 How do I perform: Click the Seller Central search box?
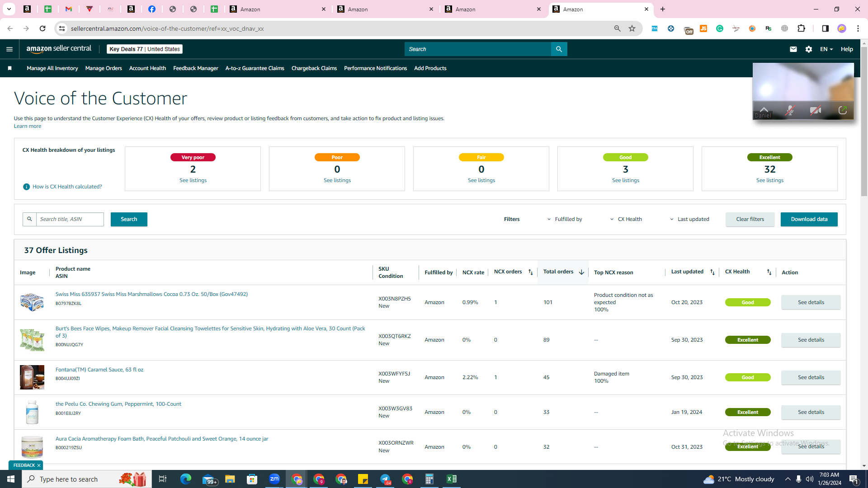coord(478,49)
